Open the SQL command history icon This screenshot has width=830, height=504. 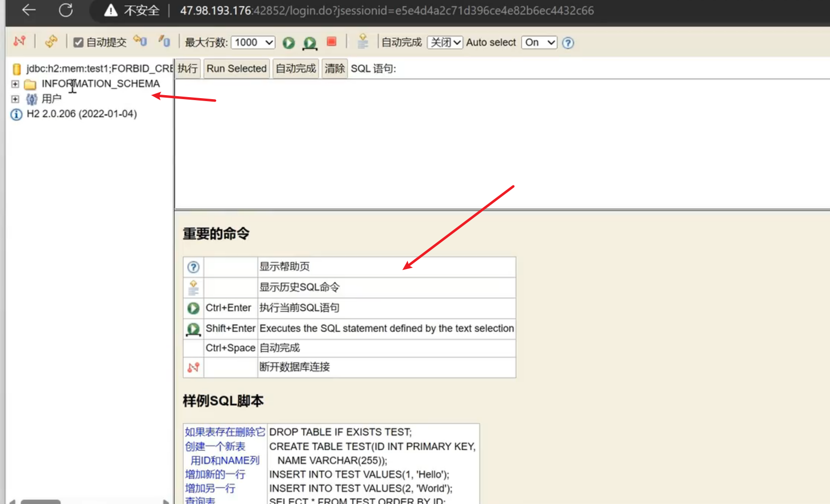pos(363,42)
